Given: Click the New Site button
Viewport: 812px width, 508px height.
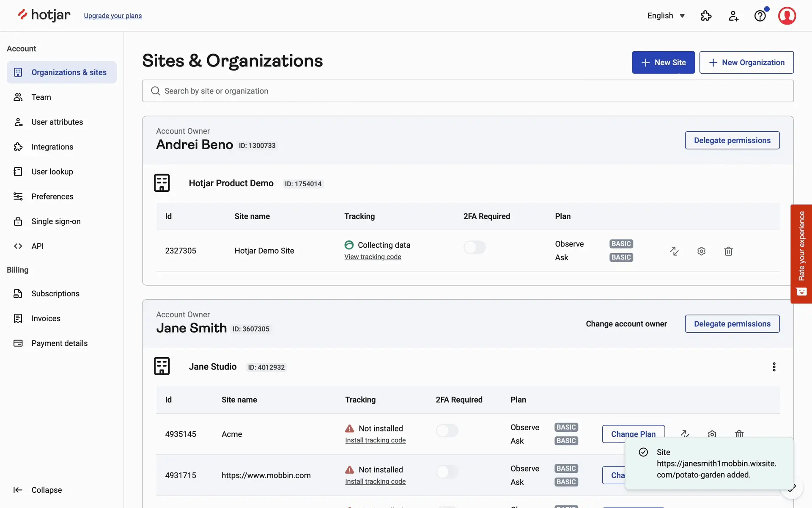Looking at the screenshot, I should coord(663,62).
